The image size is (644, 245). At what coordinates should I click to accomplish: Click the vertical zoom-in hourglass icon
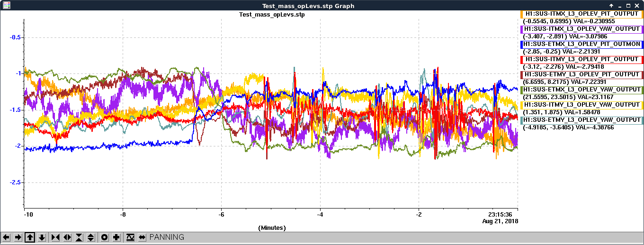click(x=79, y=237)
